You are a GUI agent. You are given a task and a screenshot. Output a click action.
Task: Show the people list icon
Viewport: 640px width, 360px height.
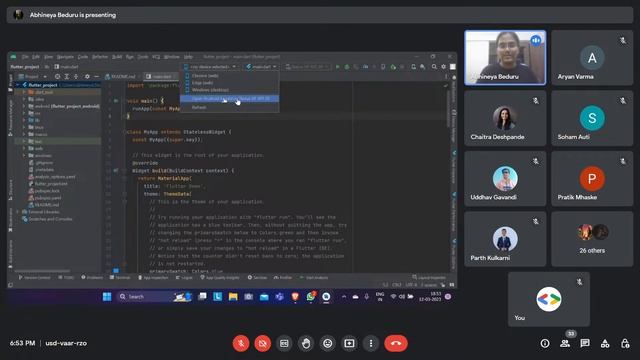point(565,343)
